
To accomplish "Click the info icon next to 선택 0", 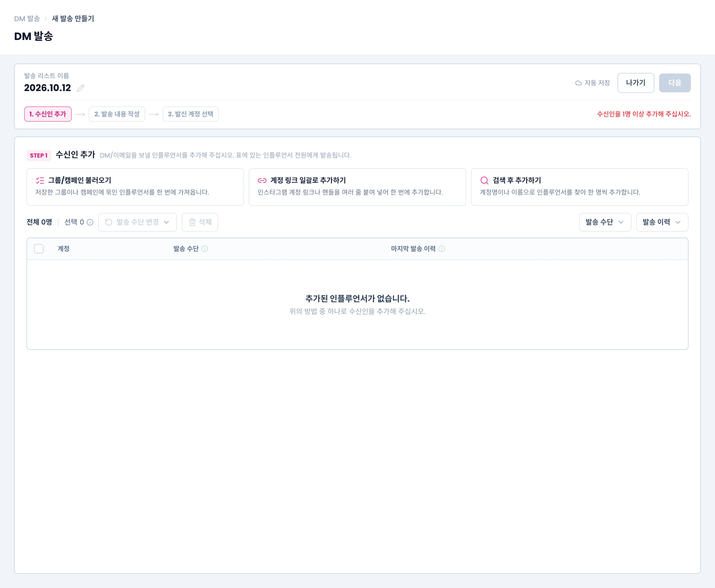I will (90, 222).
